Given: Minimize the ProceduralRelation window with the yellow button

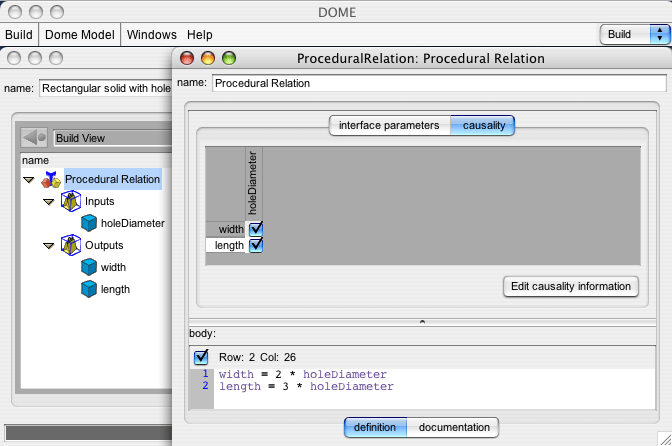Looking at the screenshot, I should [x=208, y=58].
